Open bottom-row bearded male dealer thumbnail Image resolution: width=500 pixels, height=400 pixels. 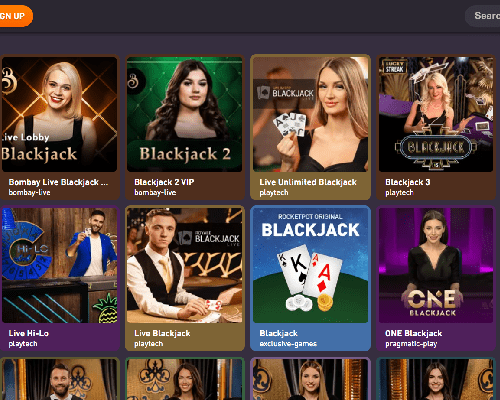tap(59, 380)
